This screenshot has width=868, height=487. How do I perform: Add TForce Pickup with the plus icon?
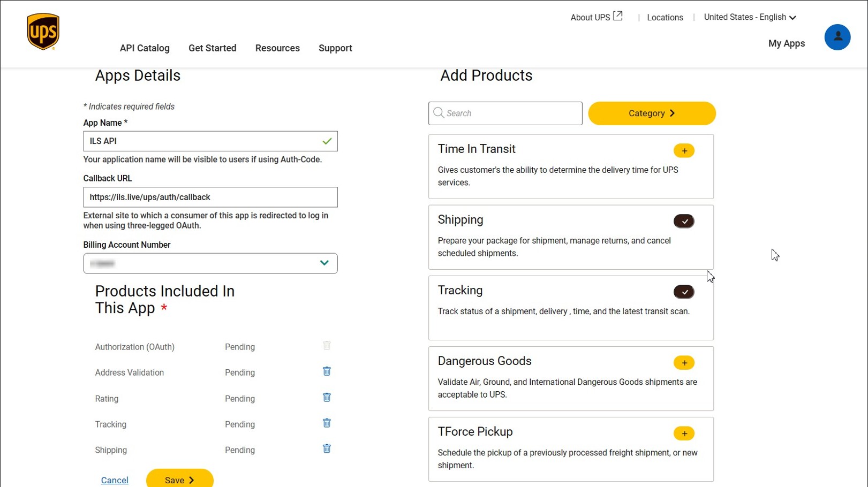684,433
